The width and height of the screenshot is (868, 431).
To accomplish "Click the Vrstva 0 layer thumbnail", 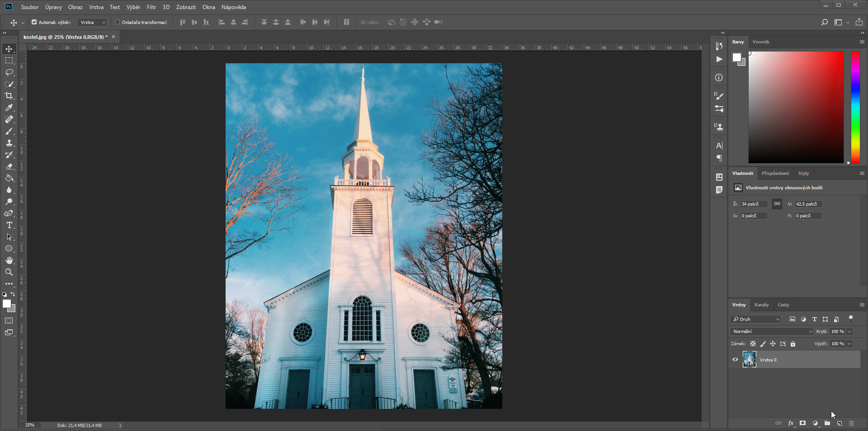I will tap(749, 360).
